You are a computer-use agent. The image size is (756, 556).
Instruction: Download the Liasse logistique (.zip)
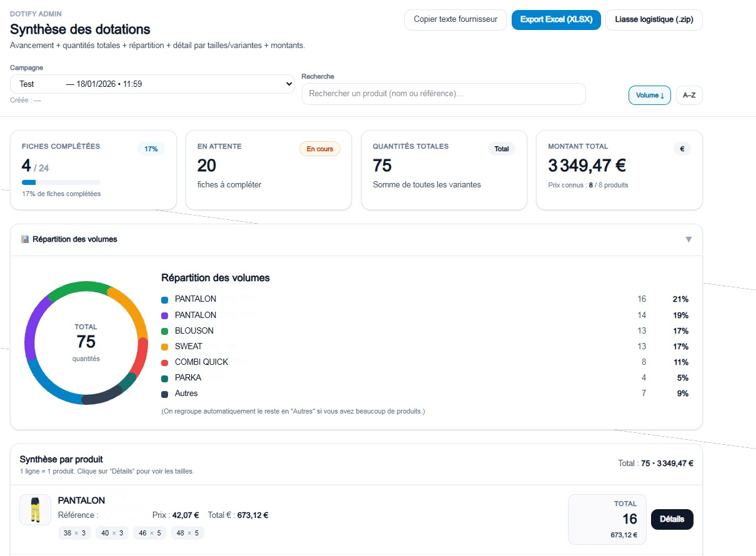pyautogui.click(x=654, y=19)
